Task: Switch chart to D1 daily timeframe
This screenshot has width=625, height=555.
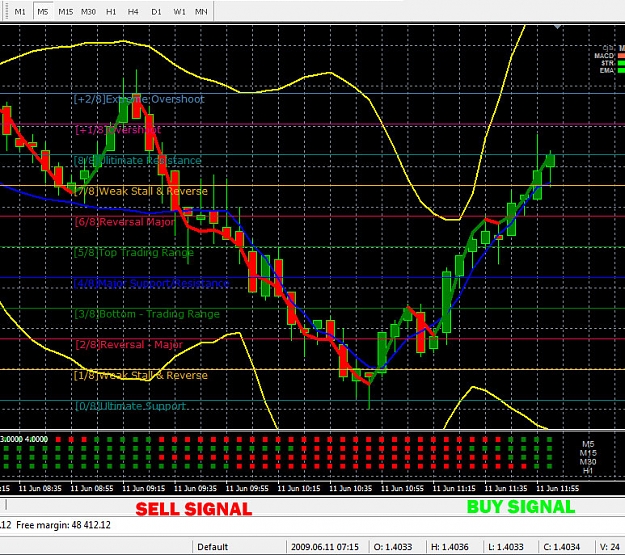Action: click(156, 12)
